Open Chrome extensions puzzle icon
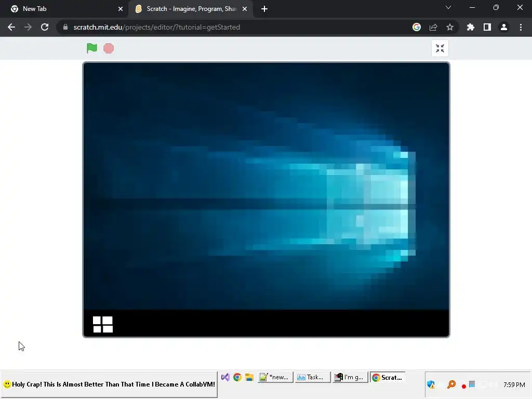The height and width of the screenshot is (399, 532). click(x=471, y=27)
